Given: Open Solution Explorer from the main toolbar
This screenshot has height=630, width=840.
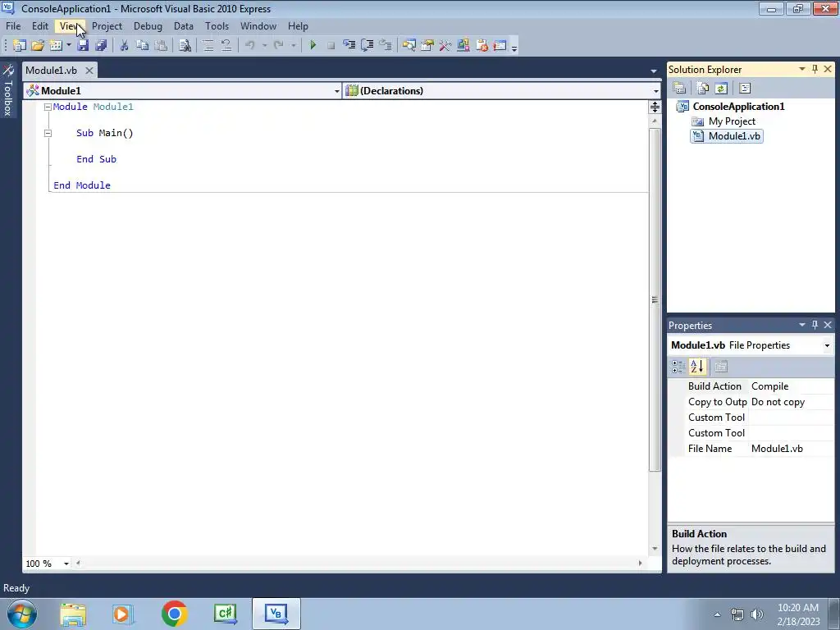Looking at the screenshot, I should pyautogui.click(x=409, y=46).
